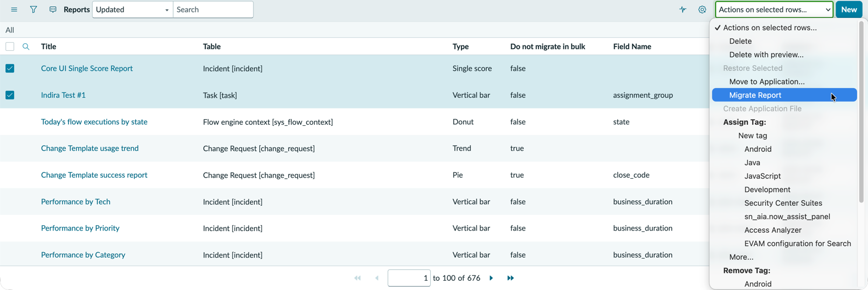The width and height of the screenshot is (868, 290).
Task: Go to the next page arrow
Action: click(491, 278)
